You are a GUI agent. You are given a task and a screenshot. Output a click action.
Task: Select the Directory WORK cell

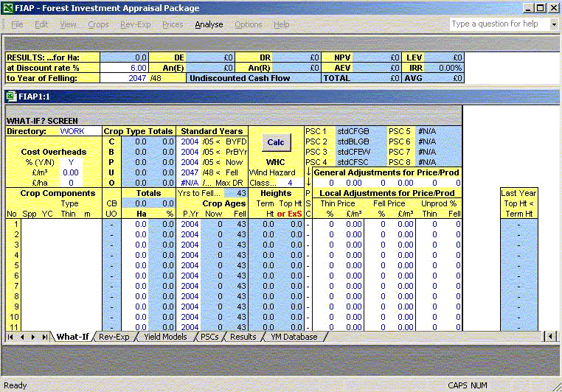pos(72,131)
